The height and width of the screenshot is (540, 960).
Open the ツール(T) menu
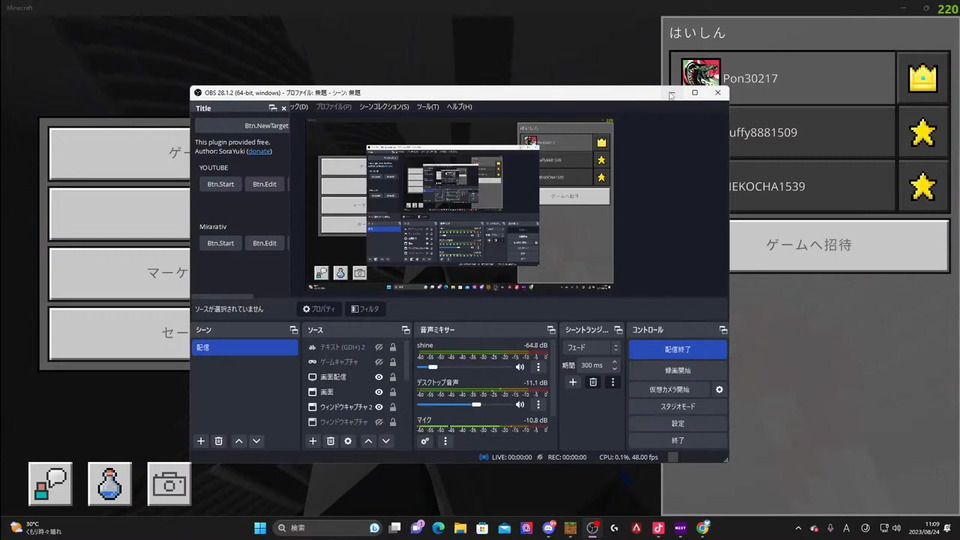click(427, 107)
